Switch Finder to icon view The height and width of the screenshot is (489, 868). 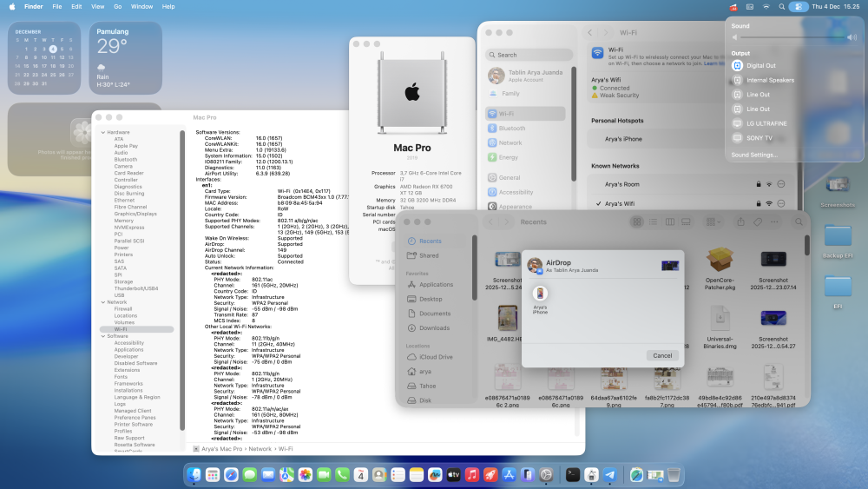pyautogui.click(x=637, y=222)
